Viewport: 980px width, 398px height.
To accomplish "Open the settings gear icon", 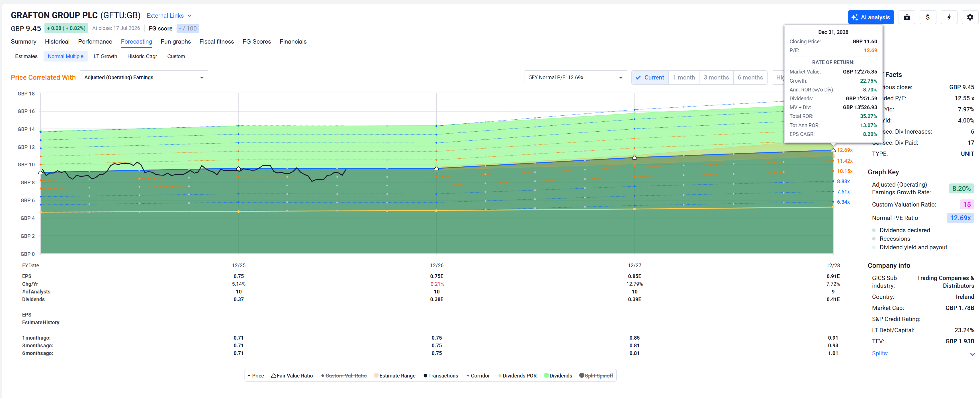I will [970, 17].
